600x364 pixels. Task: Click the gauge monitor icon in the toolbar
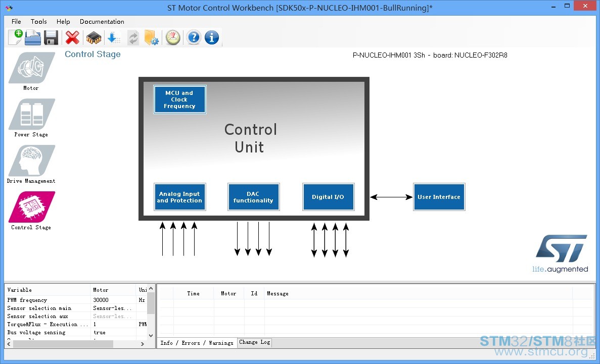point(173,37)
